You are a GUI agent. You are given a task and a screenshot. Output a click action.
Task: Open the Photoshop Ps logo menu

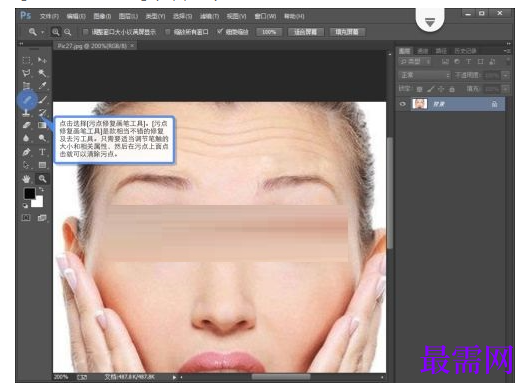tap(26, 16)
